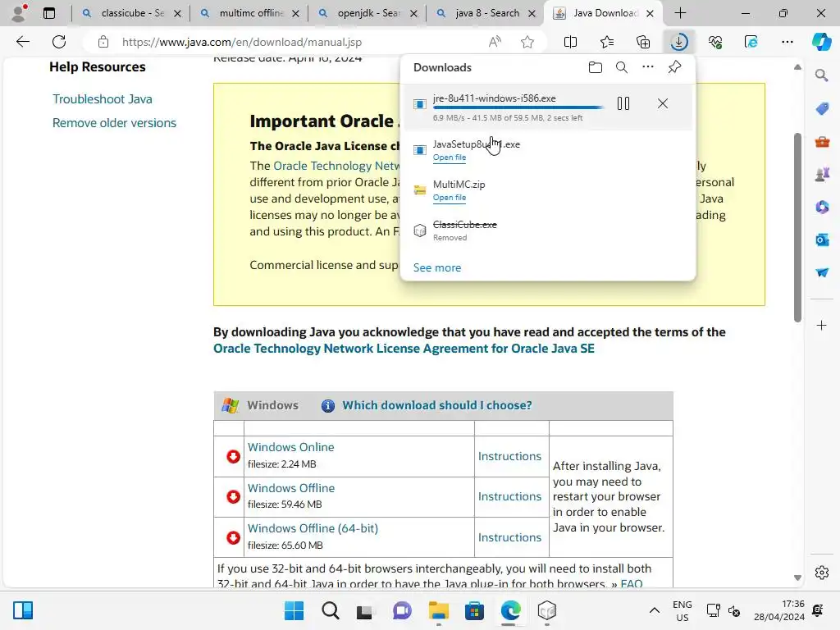This screenshot has height=630, width=840.
Task: Switch to the classicube search tab
Action: click(131, 13)
